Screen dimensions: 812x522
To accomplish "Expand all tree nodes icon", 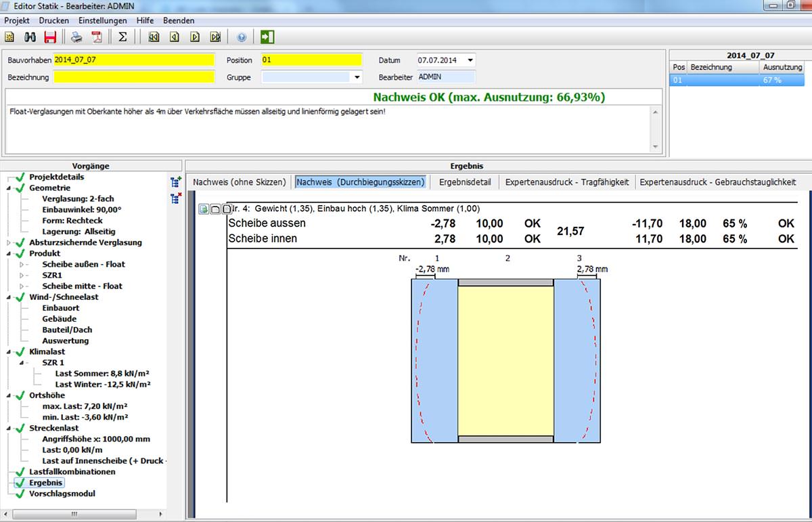I will point(176,181).
